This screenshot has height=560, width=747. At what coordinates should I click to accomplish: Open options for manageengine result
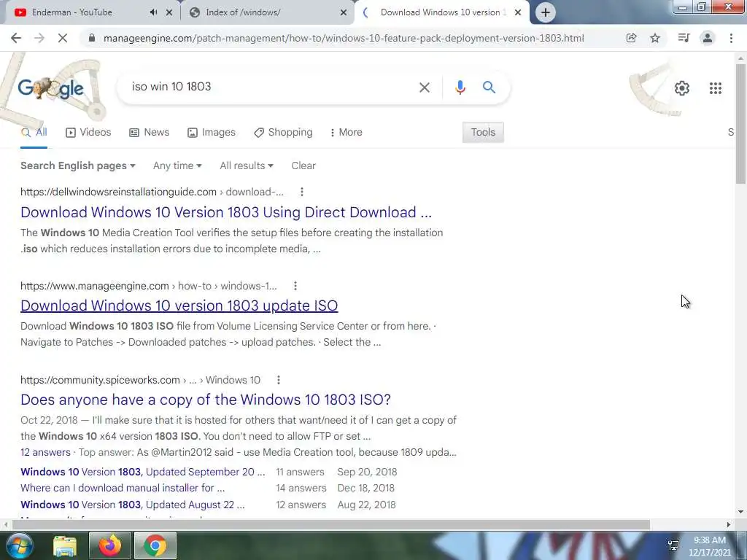[x=295, y=286]
